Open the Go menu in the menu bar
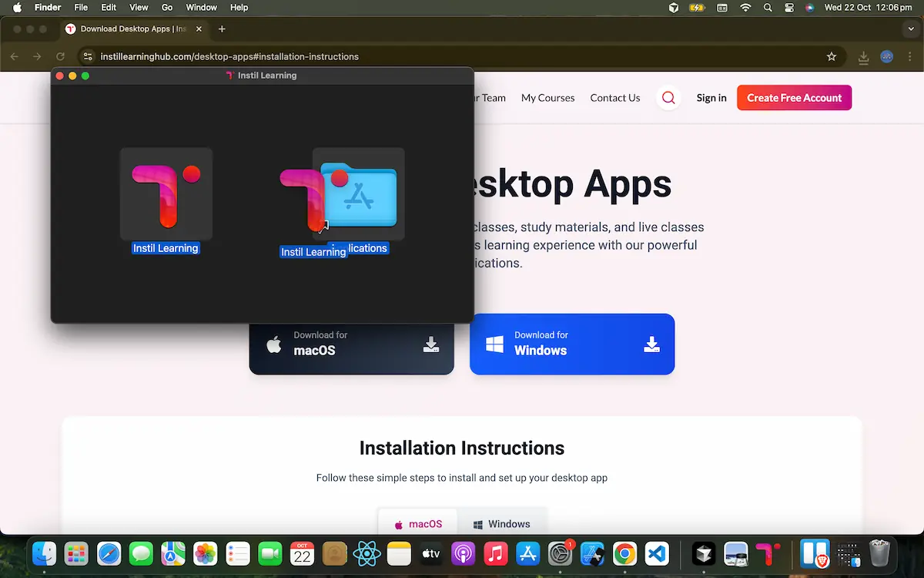The width and height of the screenshot is (924, 578). (x=166, y=7)
